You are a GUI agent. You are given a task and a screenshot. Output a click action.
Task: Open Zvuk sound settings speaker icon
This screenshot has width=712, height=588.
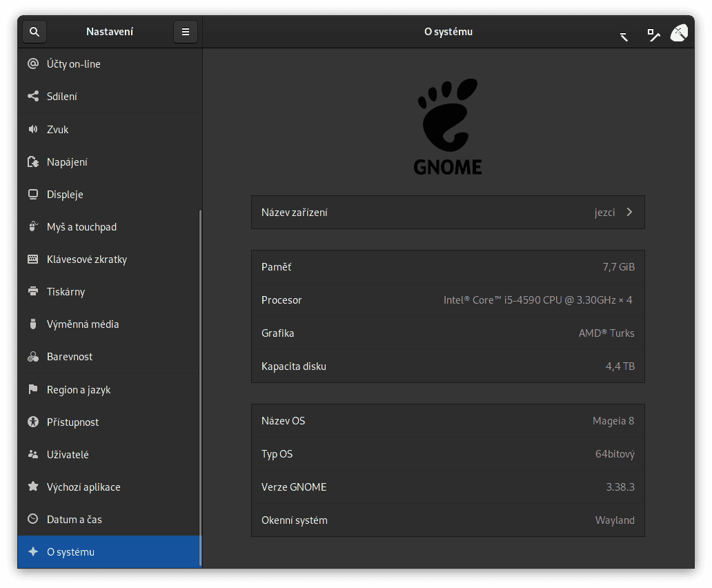click(x=33, y=130)
